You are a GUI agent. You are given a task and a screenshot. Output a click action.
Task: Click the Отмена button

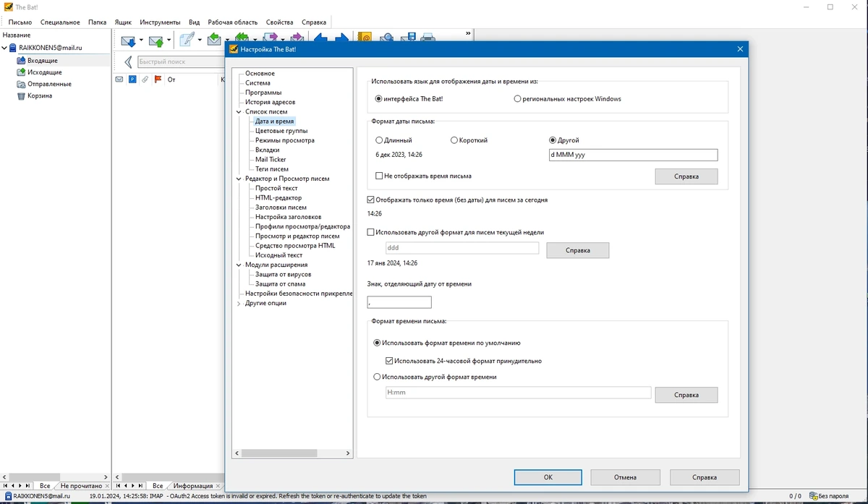click(626, 477)
